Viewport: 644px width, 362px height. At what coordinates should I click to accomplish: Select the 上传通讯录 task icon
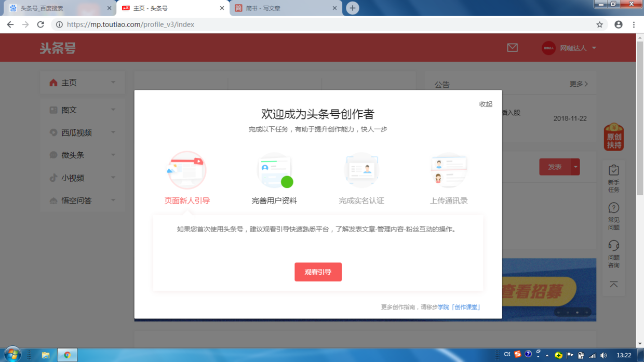(x=449, y=170)
